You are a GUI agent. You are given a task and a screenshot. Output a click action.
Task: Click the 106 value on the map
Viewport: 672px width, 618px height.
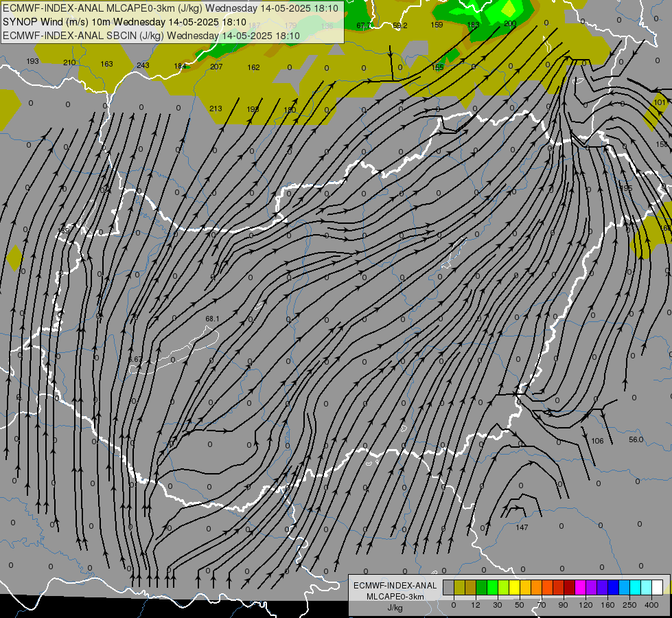[x=597, y=441]
